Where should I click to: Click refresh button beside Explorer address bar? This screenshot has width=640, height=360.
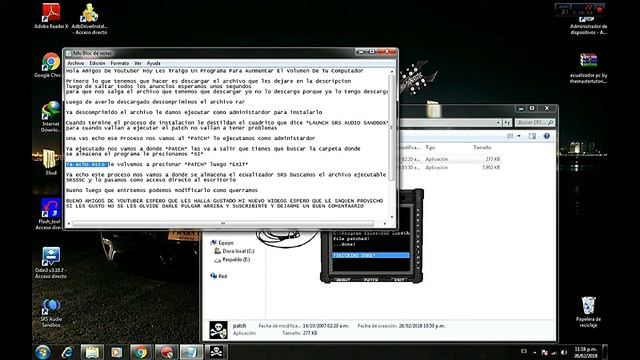coord(507,122)
